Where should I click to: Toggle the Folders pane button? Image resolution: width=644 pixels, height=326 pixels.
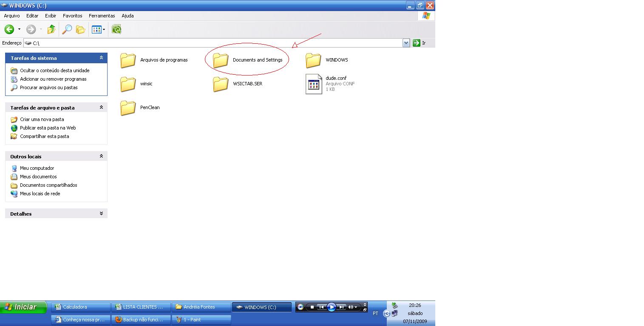(81, 29)
